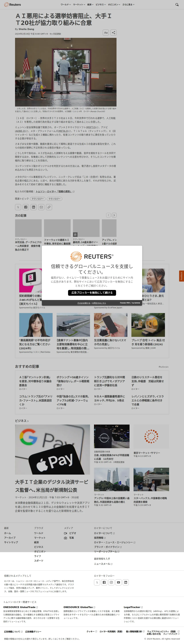Open footer 写真 media link

69,538
